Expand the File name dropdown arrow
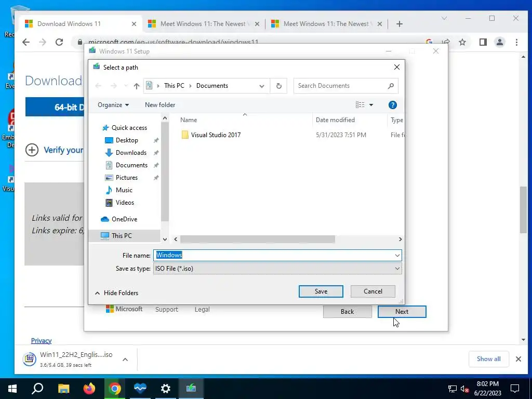This screenshot has height=399, width=532. tap(397, 256)
